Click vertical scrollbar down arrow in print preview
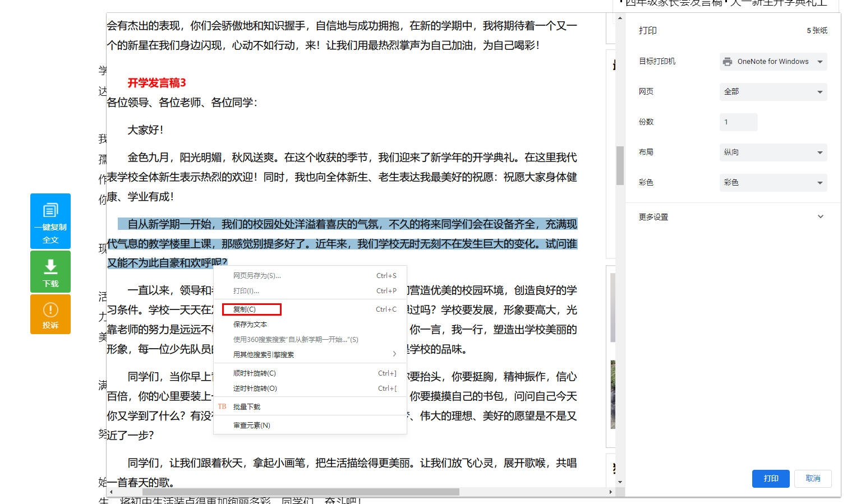 620,482
